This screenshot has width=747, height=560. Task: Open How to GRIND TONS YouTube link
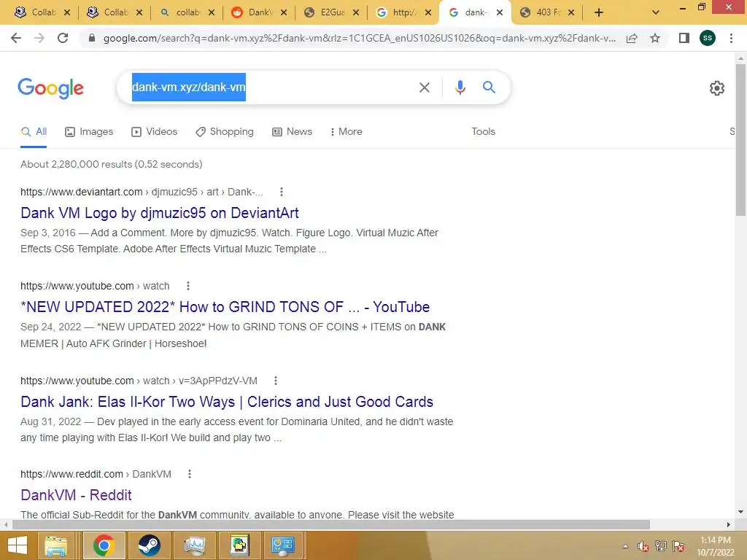[x=225, y=307]
